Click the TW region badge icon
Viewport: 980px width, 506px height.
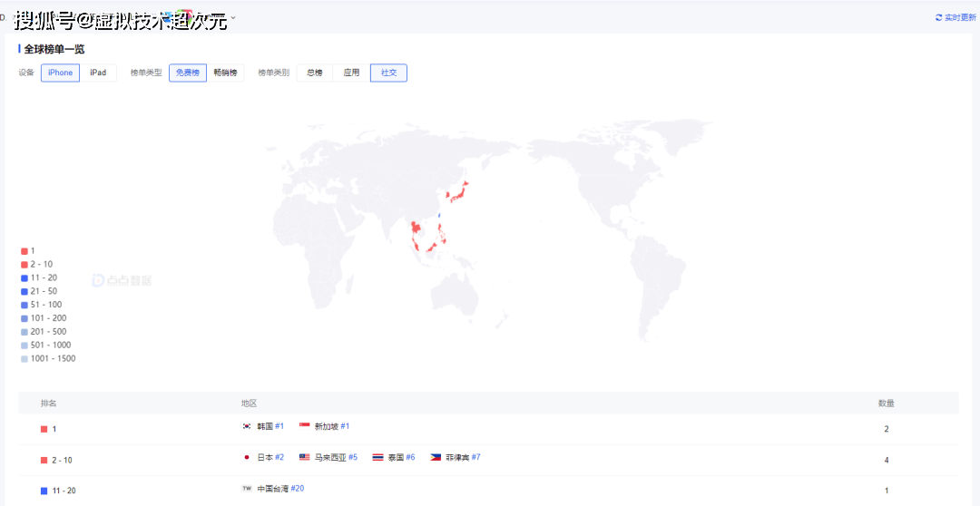(x=246, y=489)
